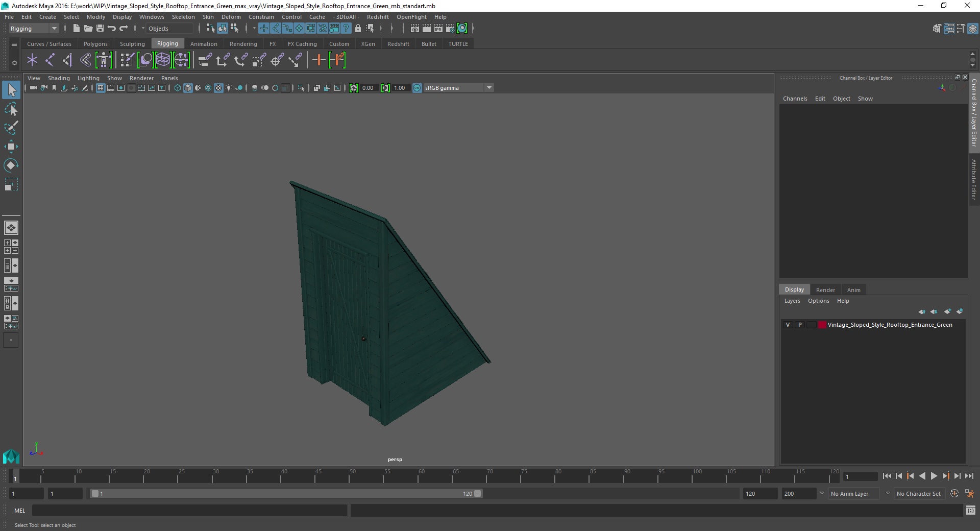Open the Deform menu
Screen dimensions: 980x531
[x=231, y=17]
